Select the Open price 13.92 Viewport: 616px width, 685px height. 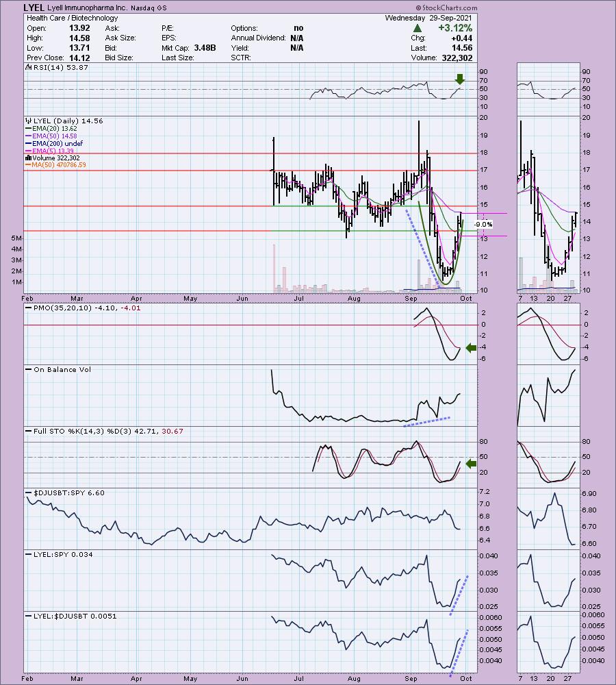coord(79,28)
